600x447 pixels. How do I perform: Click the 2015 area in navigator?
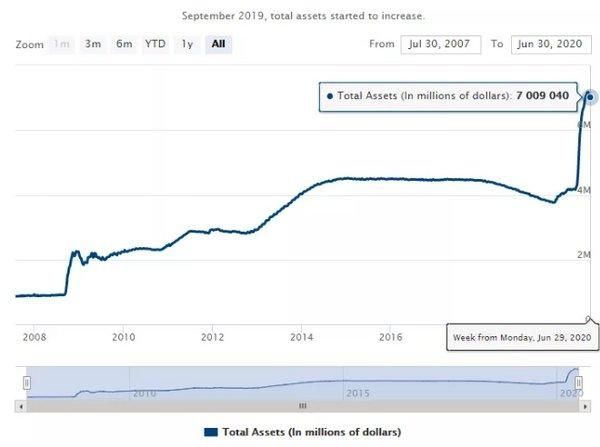(x=357, y=392)
